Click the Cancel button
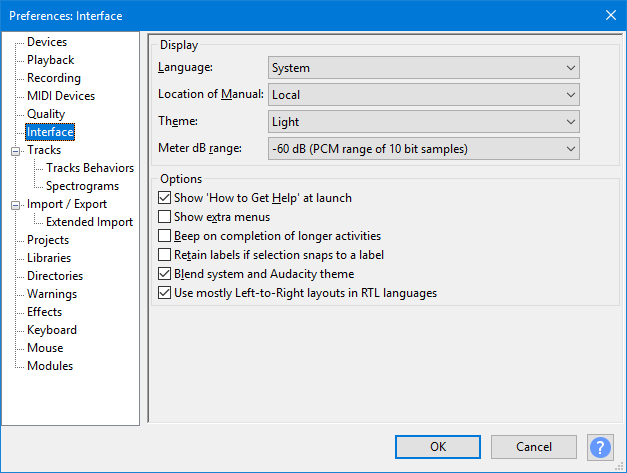The image size is (627, 473). click(x=533, y=447)
